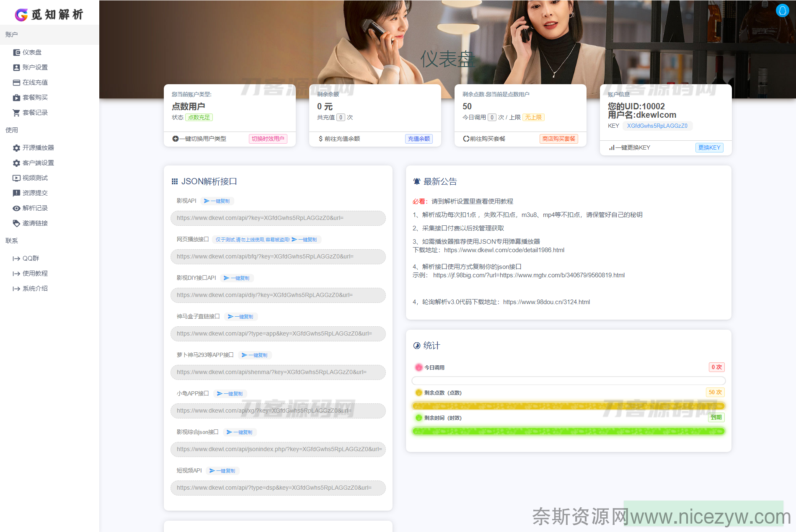The height and width of the screenshot is (532, 796).
Task: Click the bfq web player URL field
Action: pos(278,257)
